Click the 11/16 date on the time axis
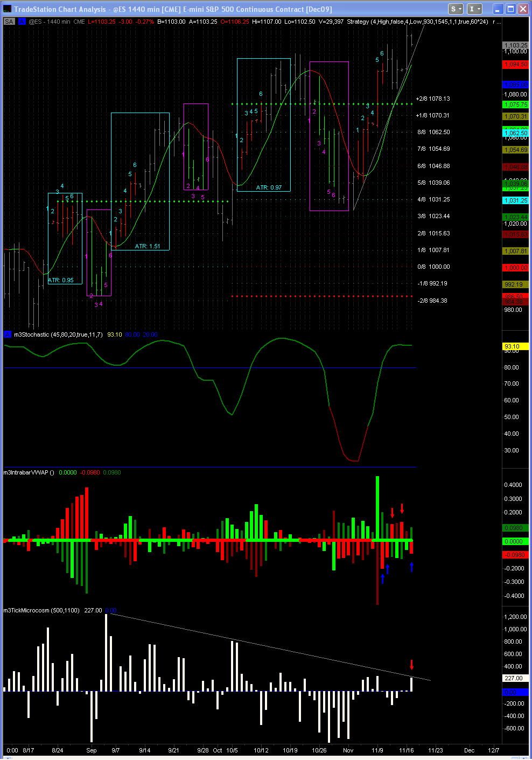 coord(407,750)
